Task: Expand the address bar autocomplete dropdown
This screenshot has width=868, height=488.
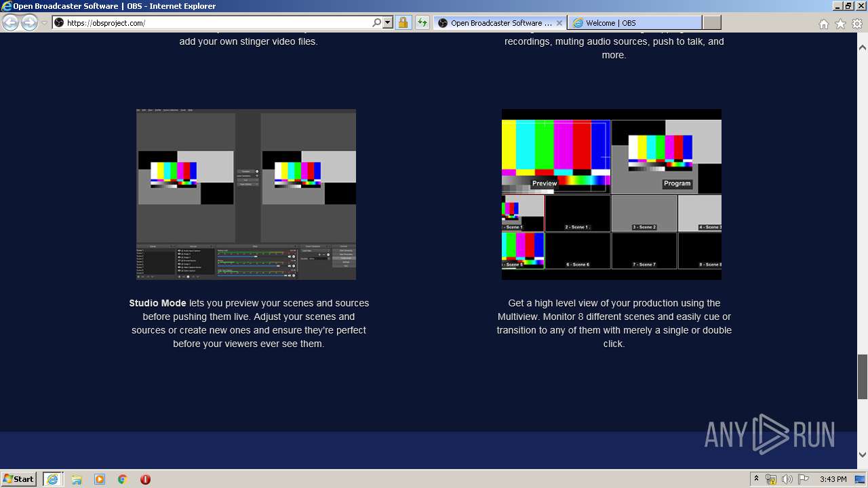Action: click(x=388, y=22)
